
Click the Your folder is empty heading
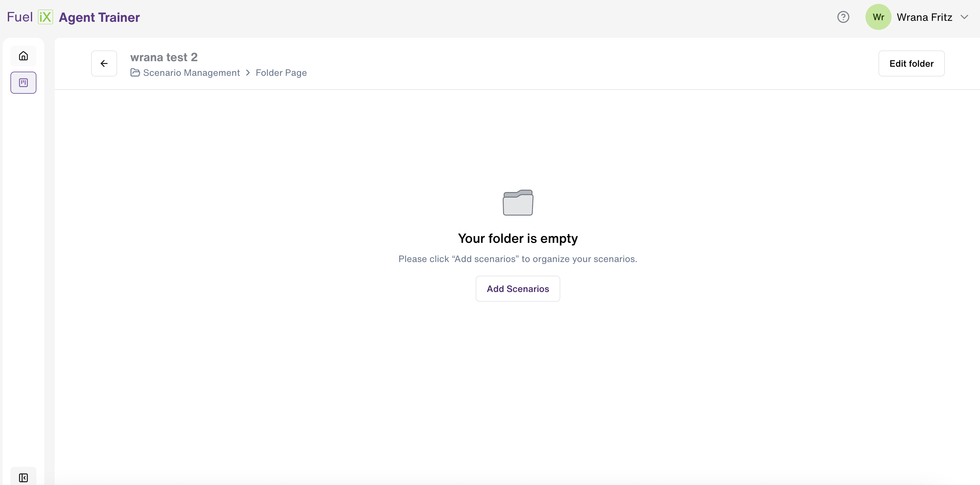(518, 238)
